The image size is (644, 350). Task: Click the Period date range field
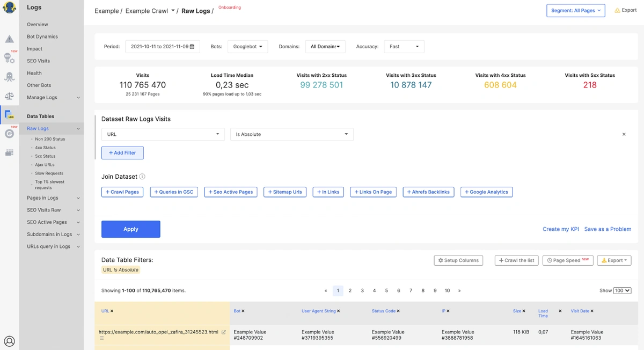pos(162,47)
